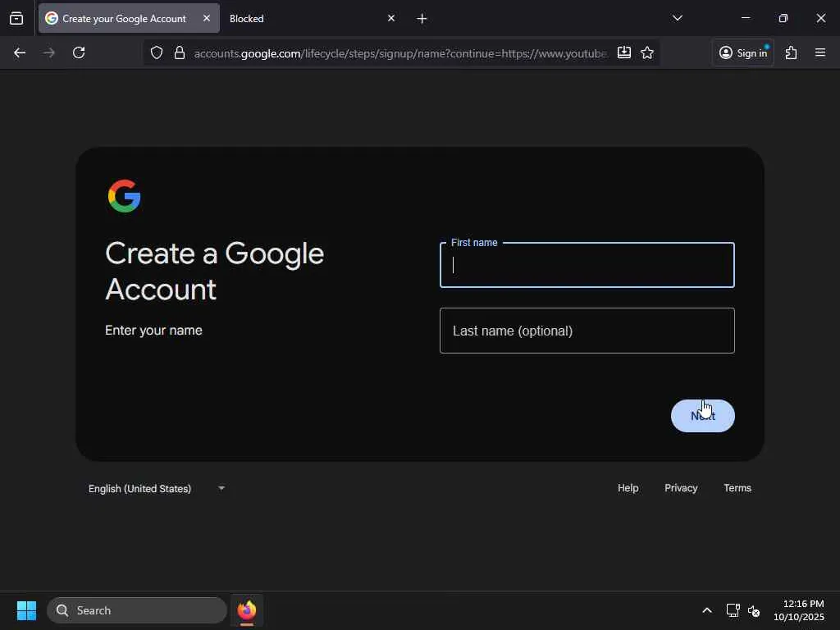Select the Create your Google Account tab
Screen dimensions: 840x630
click(x=129, y=18)
